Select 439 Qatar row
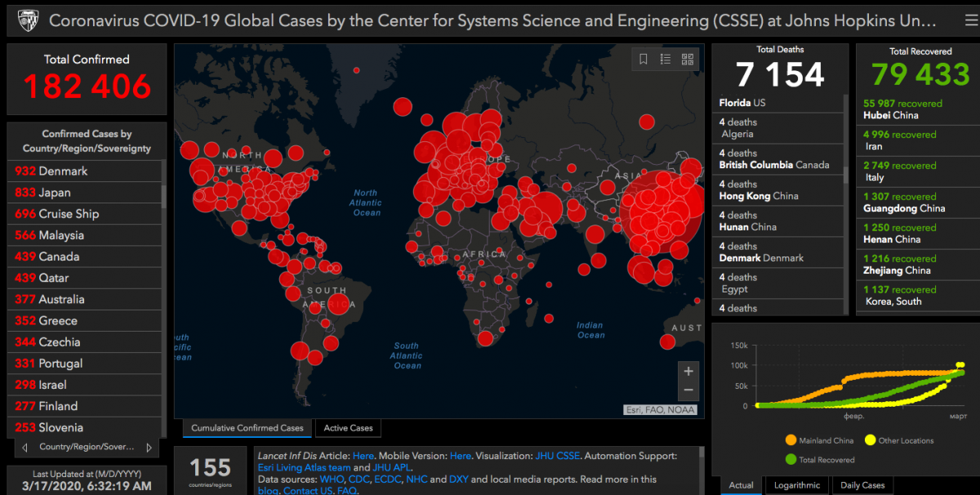 pos(86,278)
